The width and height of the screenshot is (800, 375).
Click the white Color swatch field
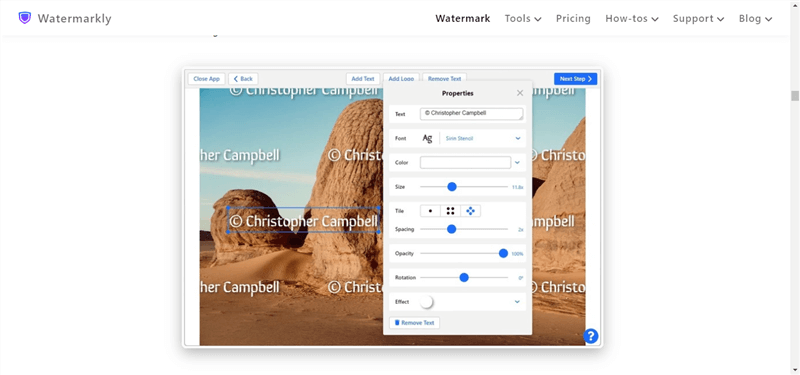tap(465, 162)
